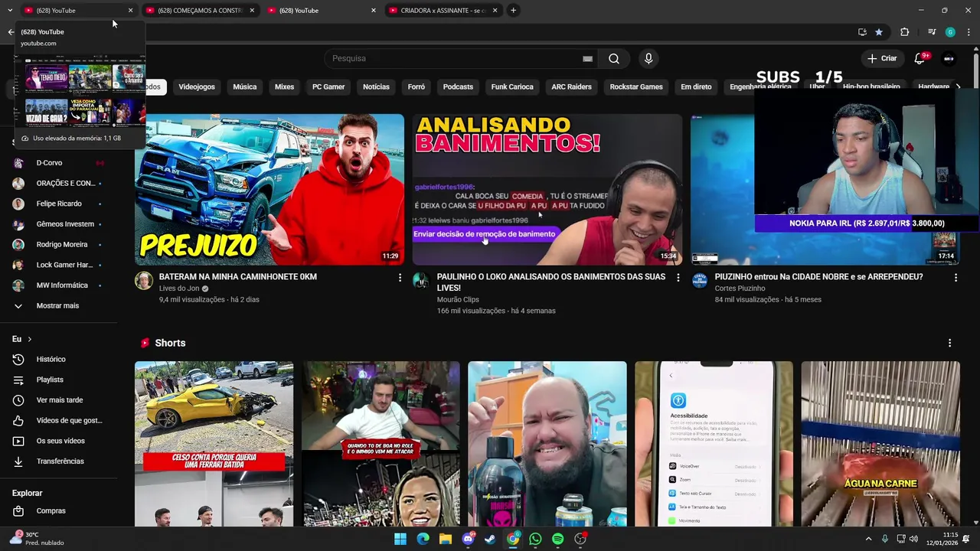Open MW Informática subscription channel
The image size is (980, 551).
point(61,285)
